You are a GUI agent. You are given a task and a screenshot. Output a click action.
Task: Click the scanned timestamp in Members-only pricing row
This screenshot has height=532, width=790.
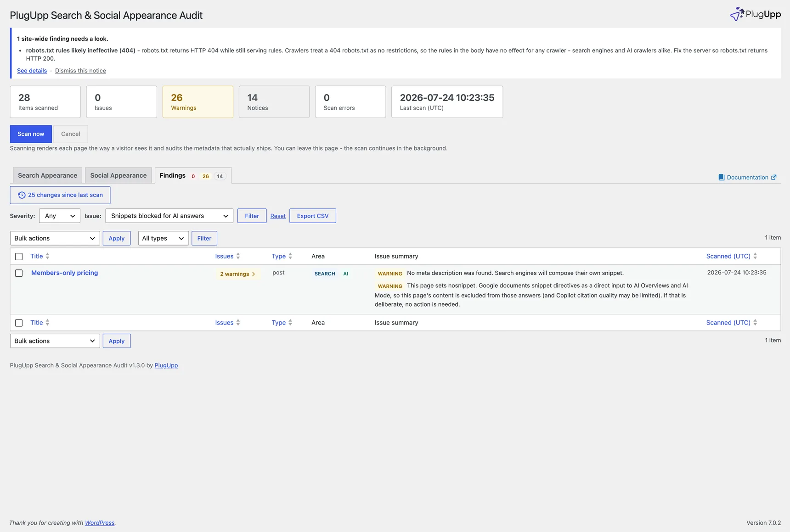point(737,273)
